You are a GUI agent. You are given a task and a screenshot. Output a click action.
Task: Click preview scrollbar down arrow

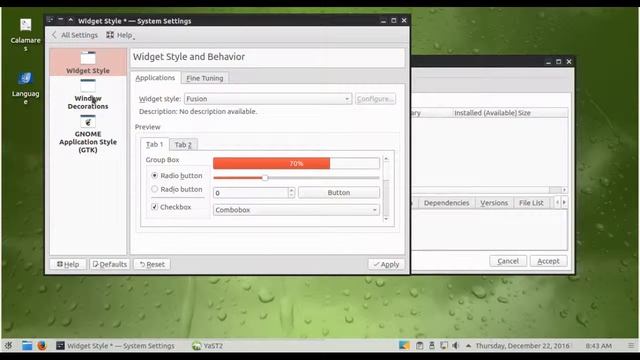click(x=386, y=219)
